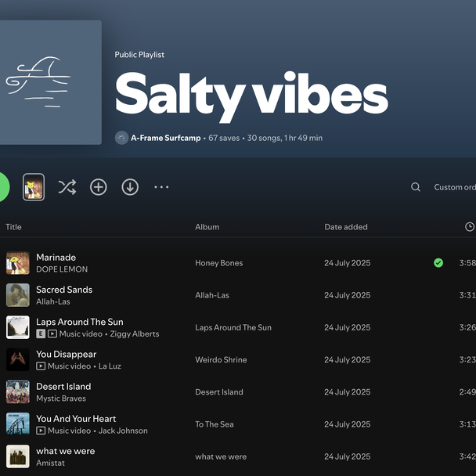The width and height of the screenshot is (476, 476).
Task: Select the Desert Island track title
Action: (x=63, y=386)
